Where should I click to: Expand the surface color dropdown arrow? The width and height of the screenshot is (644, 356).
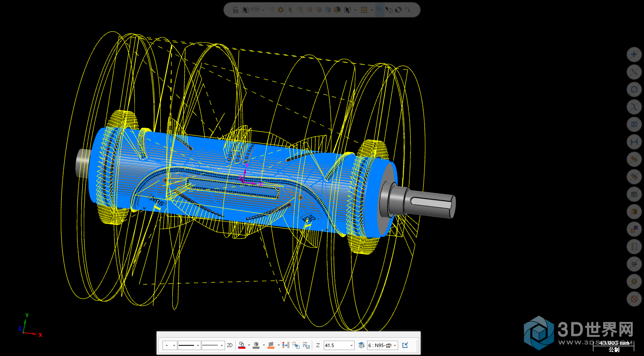coord(279,345)
